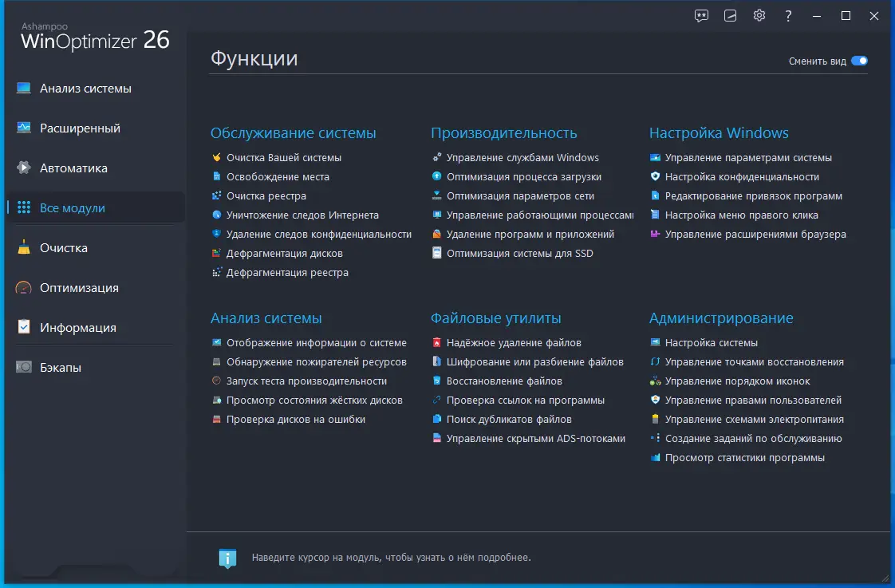
Task: Click the Редактирование привязок программ icon
Action: point(655,195)
